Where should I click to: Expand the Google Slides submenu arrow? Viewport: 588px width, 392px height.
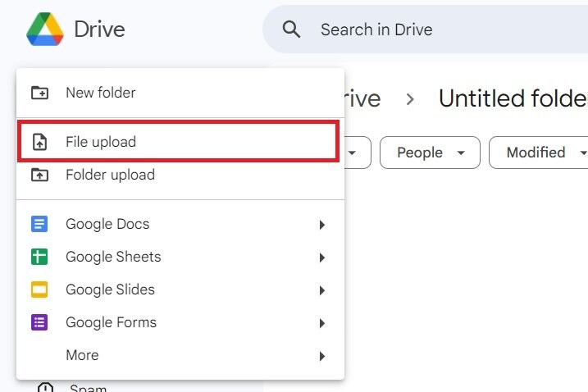322,290
